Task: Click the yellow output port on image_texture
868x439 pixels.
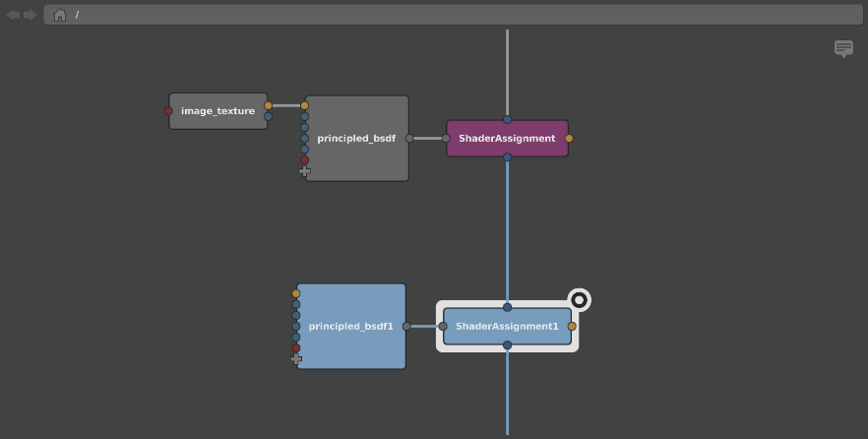Action: coord(268,105)
